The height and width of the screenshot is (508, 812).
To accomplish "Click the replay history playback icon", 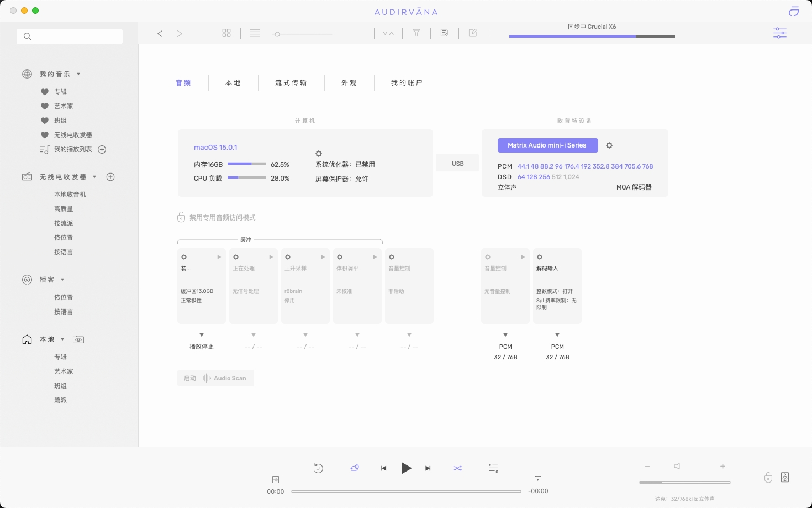I will point(319,468).
